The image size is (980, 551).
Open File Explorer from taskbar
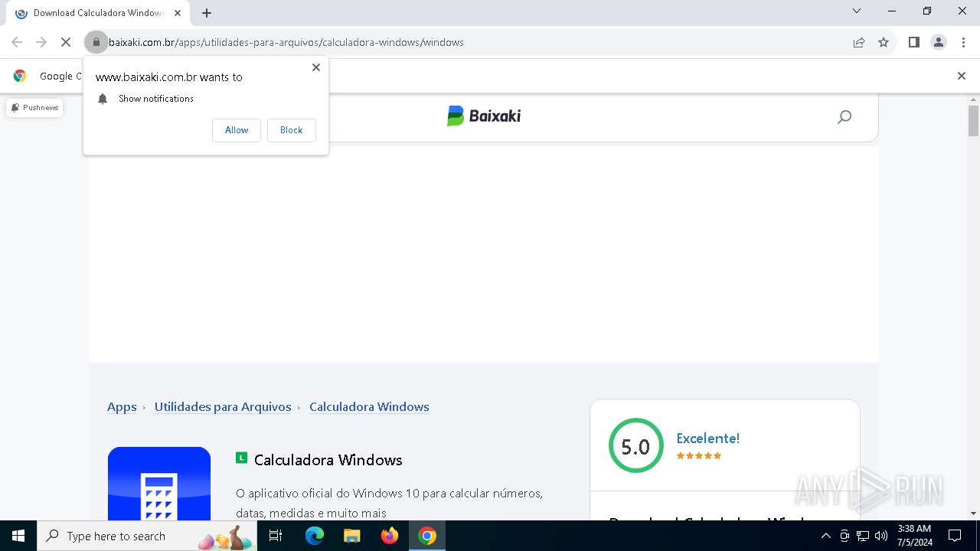tap(352, 536)
